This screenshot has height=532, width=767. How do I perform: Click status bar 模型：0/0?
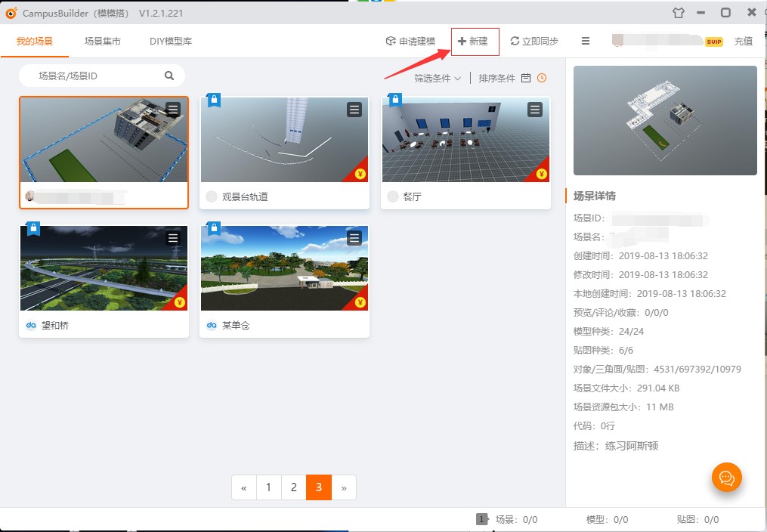point(607,519)
